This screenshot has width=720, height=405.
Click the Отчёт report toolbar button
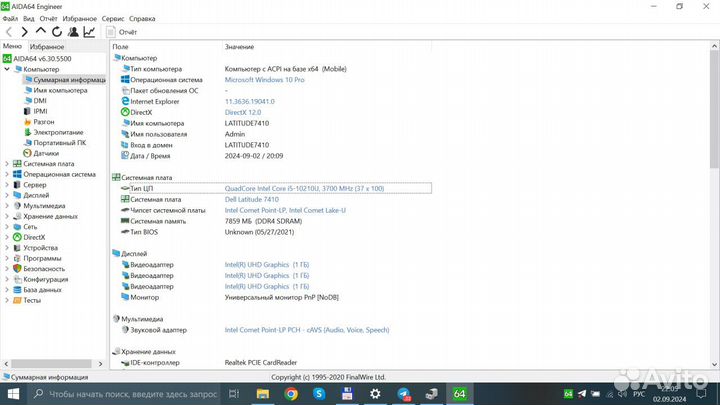(122, 32)
